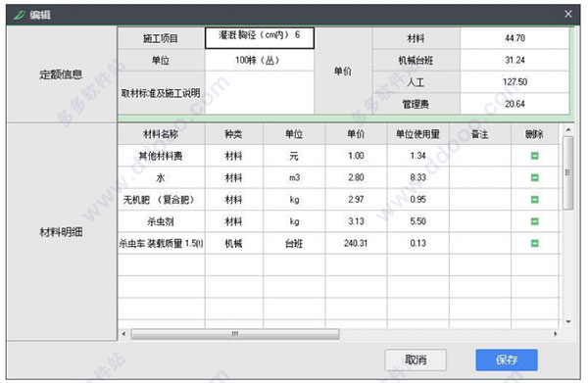Select the 水 name cell

(162, 177)
